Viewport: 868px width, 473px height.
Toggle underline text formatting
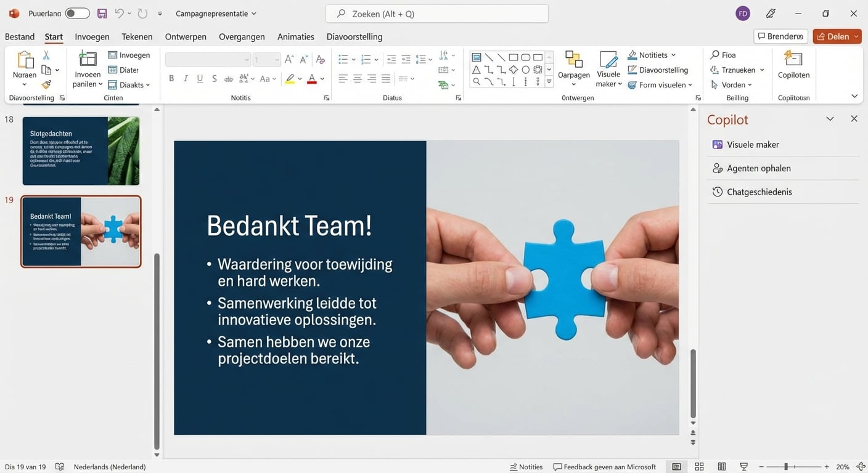[200, 78]
